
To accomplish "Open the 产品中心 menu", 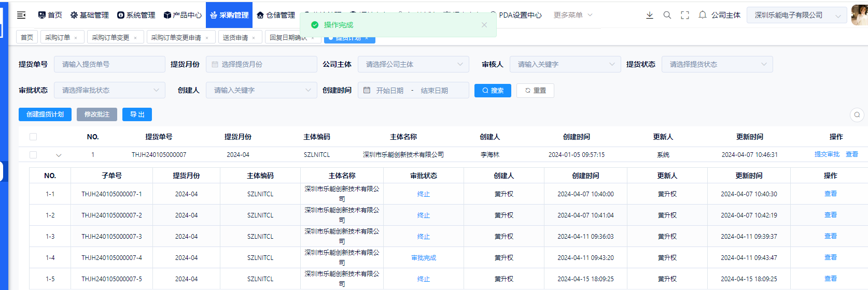I will tap(183, 15).
